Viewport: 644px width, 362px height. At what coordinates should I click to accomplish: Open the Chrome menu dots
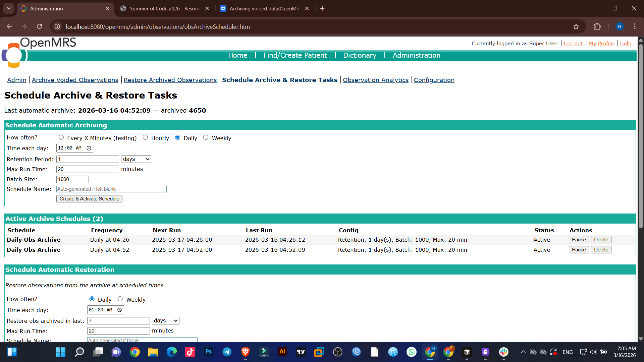635,26
